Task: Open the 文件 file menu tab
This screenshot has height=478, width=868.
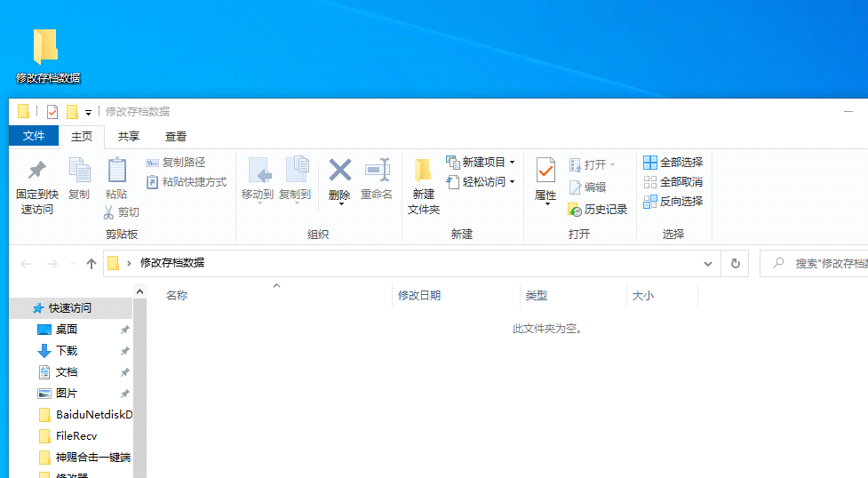Action: 34,136
